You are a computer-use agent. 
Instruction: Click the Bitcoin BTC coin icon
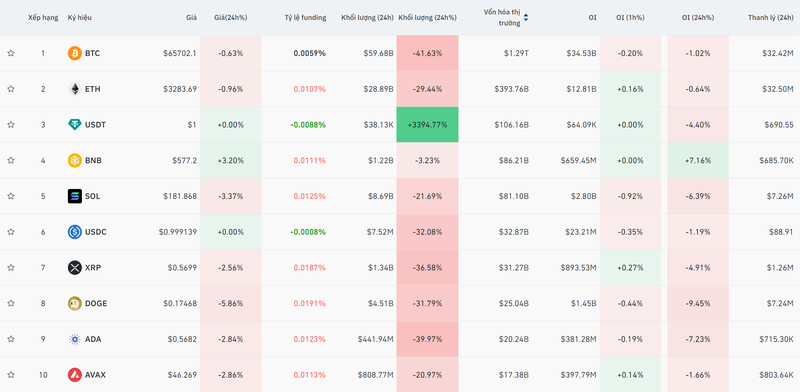click(x=74, y=53)
